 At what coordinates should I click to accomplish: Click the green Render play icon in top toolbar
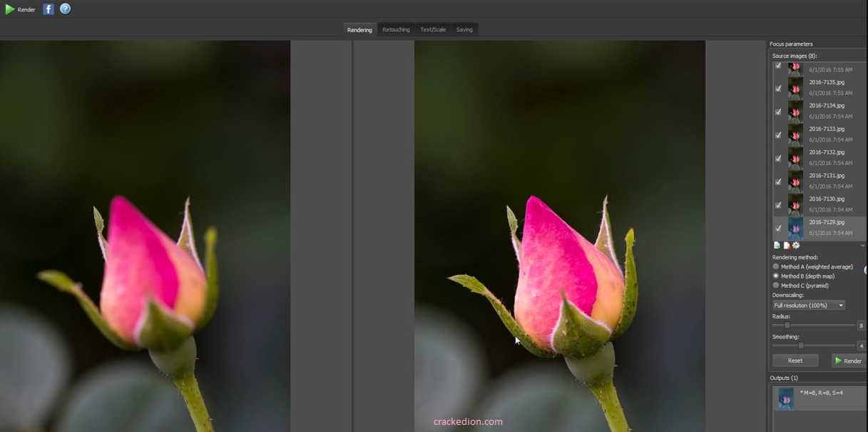(10, 9)
